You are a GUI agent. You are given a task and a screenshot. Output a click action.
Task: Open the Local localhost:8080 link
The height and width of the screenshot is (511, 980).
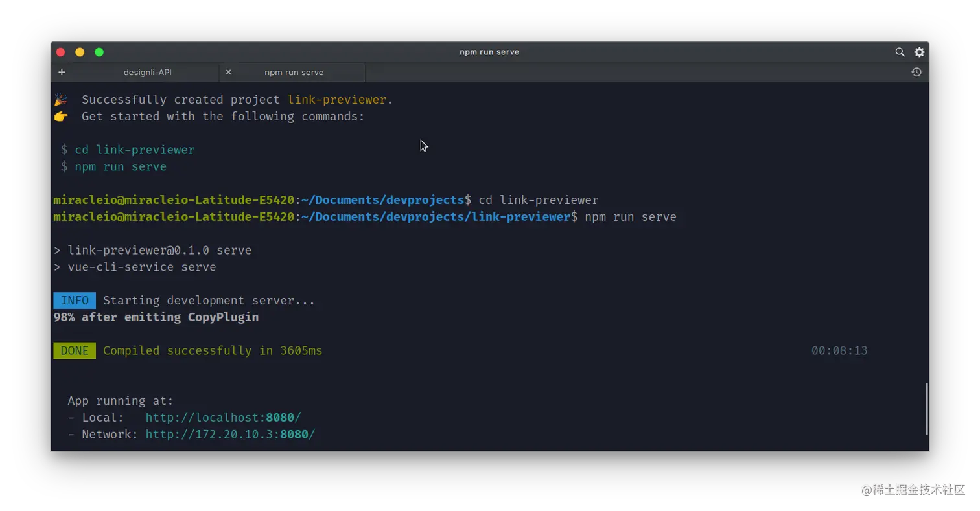tap(223, 417)
